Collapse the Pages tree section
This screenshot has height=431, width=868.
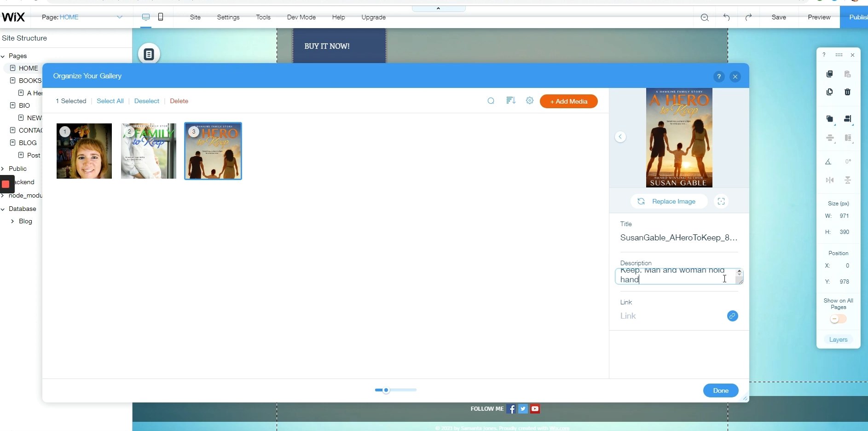click(x=3, y=56)
